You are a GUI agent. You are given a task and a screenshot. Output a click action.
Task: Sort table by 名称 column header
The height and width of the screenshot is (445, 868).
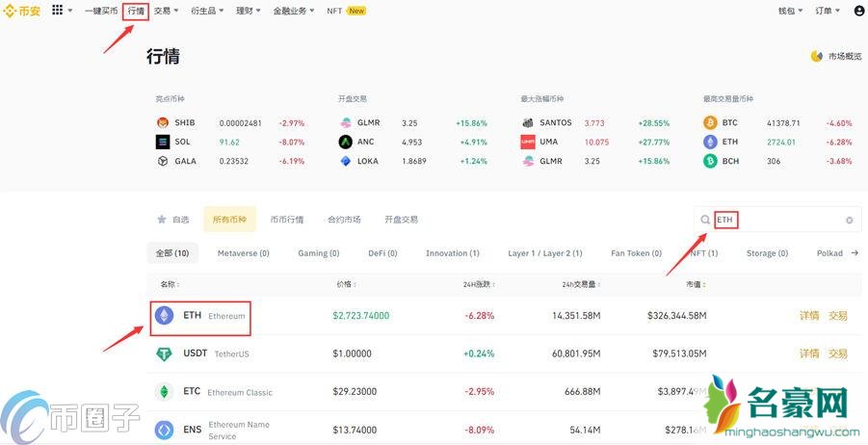[171, 284]
